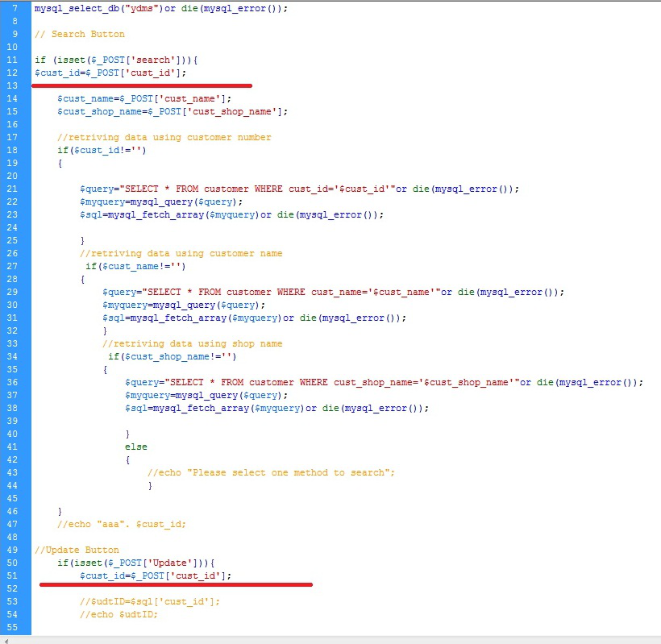Click the $cust_name=$_POST['cust_name'] line
This screenshot has width=661, height=644.
point(144,98)
